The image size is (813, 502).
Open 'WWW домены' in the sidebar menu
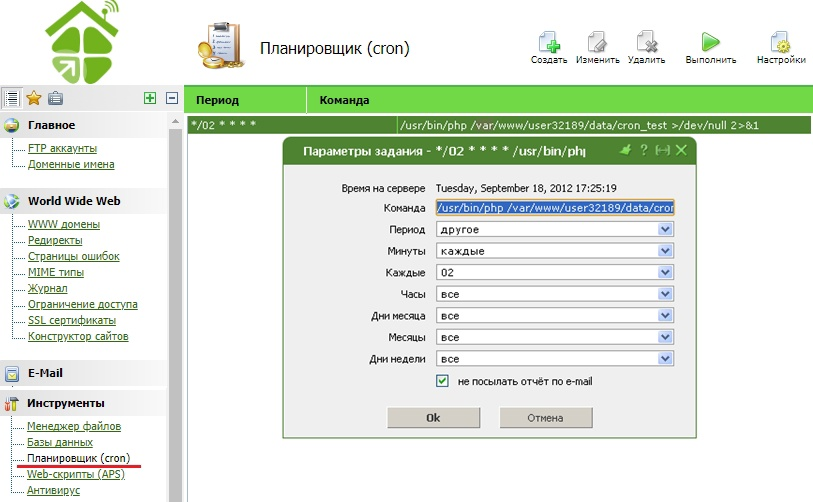click(x=63, y=224)
